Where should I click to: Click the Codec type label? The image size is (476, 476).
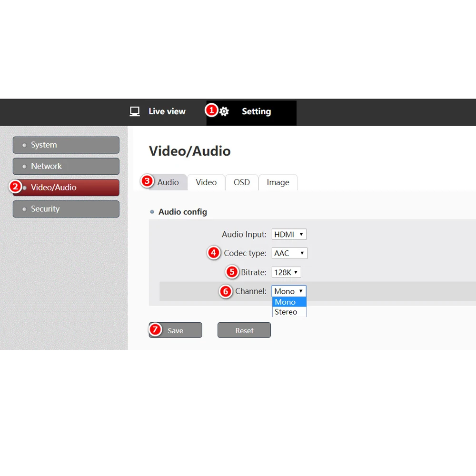click(245, 253)
